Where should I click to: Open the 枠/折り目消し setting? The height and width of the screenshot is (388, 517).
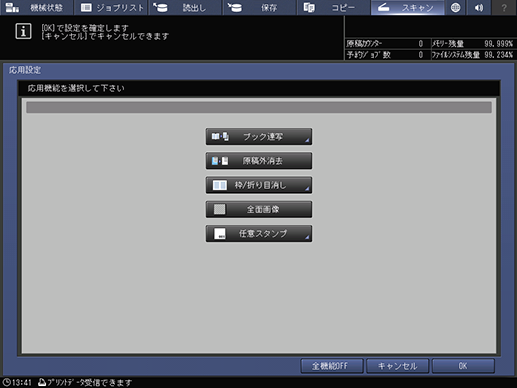[259, 185]
